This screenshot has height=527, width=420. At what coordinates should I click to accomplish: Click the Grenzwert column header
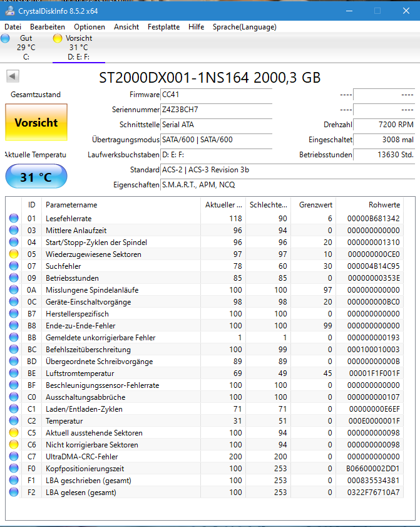313,205
